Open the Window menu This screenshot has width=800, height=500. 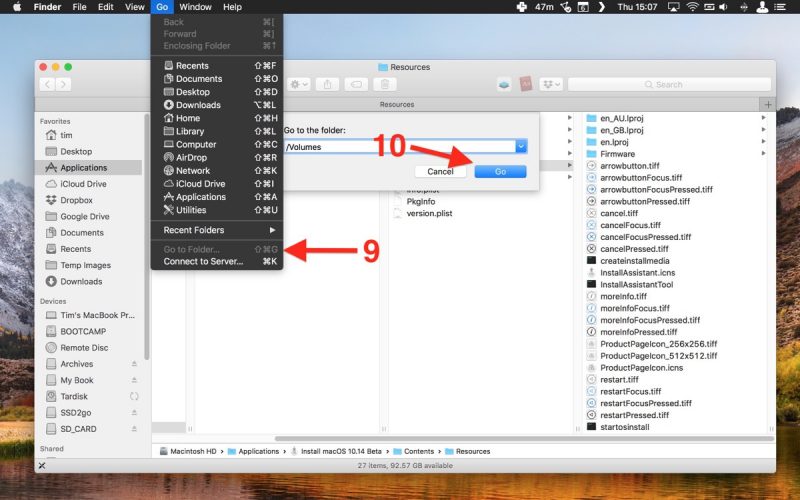point(195,7)
